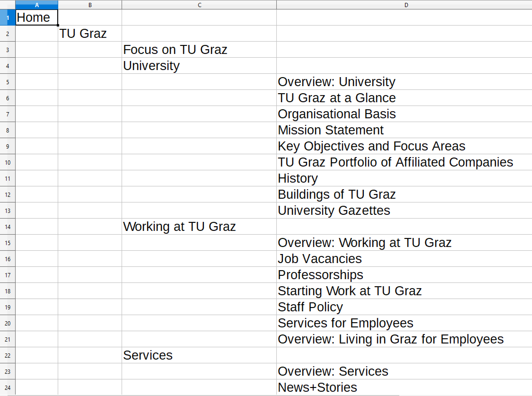Select the 'Professorships' cell

coord(404,275)
